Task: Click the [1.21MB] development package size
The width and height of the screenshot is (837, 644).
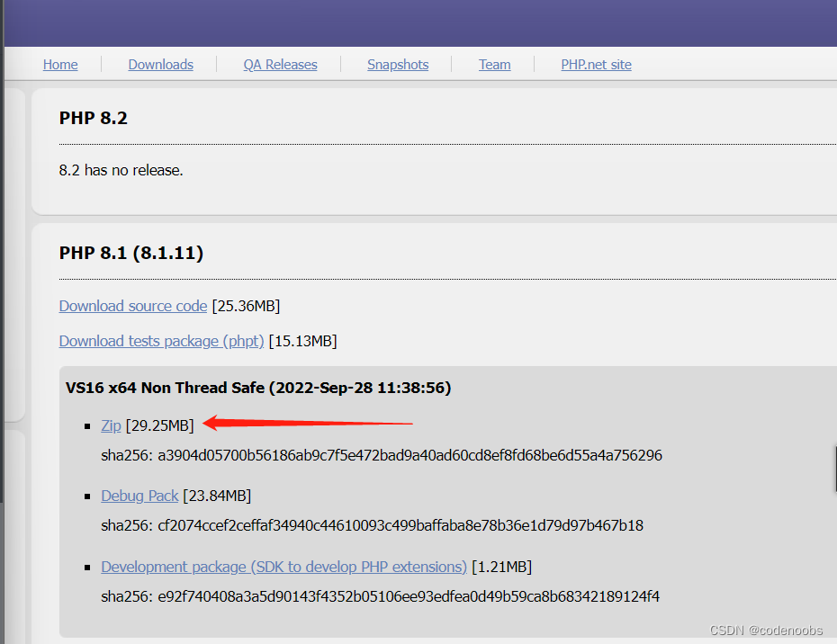Action: (x=502, y=567)
